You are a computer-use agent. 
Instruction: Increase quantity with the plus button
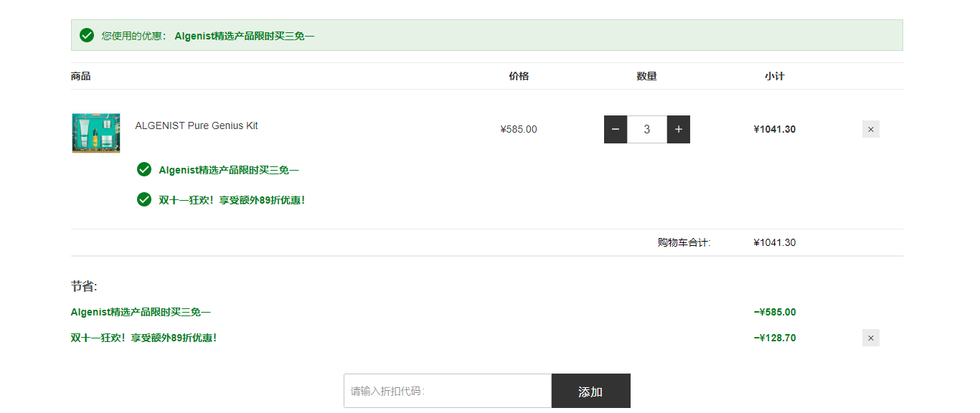[x=679, y=129]
